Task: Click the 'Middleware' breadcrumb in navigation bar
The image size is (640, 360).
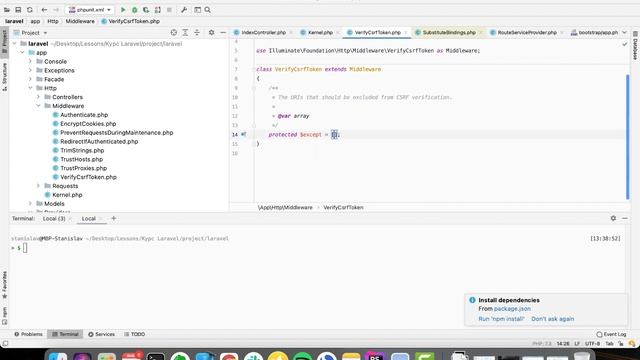Action: click(x=80, y=21)
